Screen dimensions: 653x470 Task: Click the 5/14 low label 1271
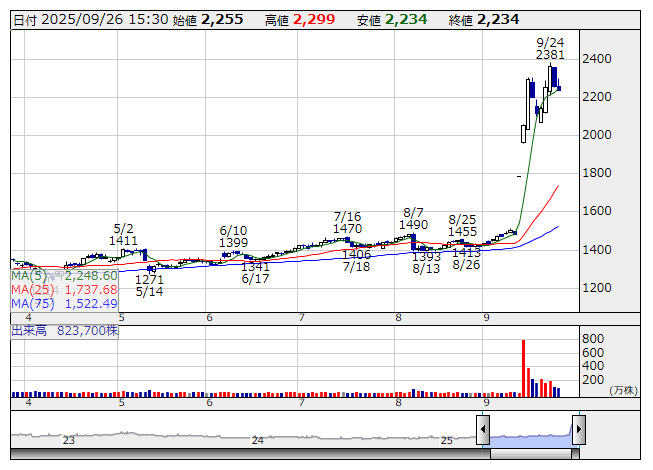[150, 279]
